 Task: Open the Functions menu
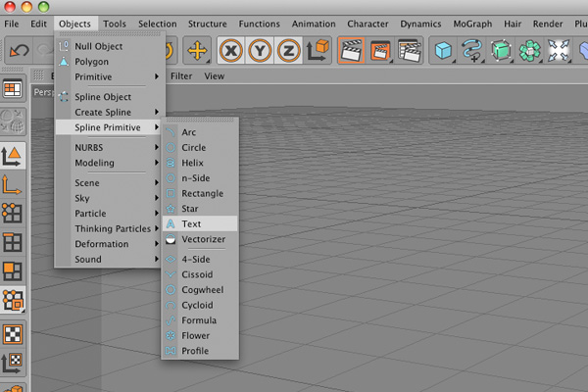point(259,24)
